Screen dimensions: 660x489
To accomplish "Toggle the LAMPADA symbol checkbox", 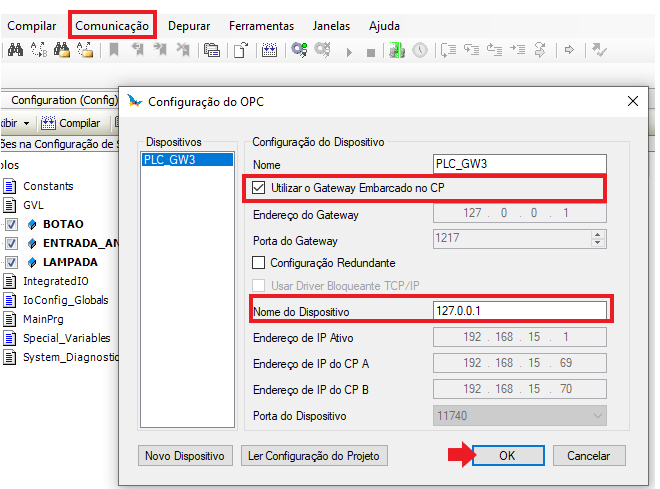I will pos(11,262).
